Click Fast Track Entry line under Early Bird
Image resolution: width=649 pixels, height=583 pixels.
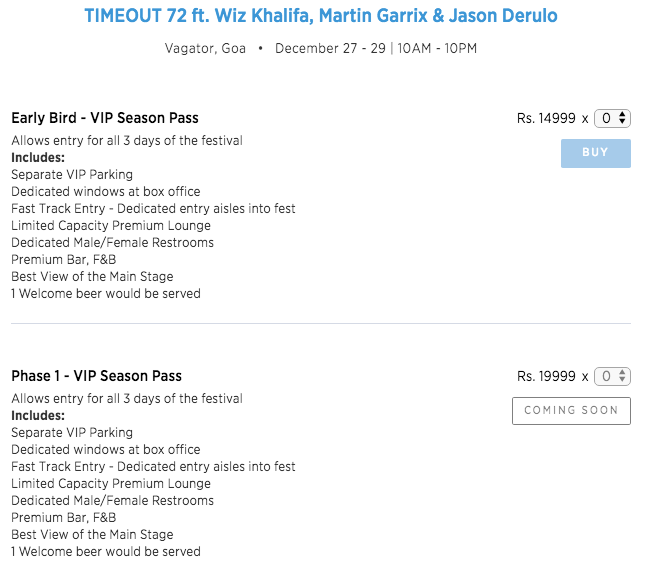pyautogui.click(x=153, y=209)
